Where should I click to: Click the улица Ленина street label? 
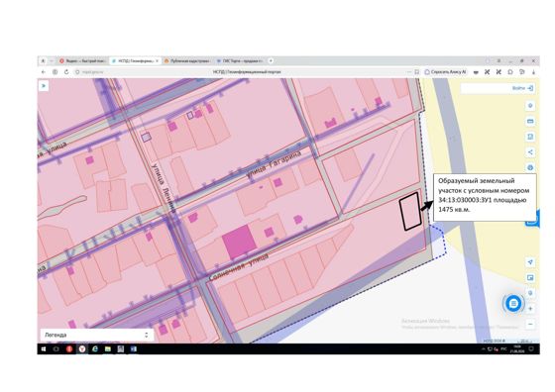[164, 188]
